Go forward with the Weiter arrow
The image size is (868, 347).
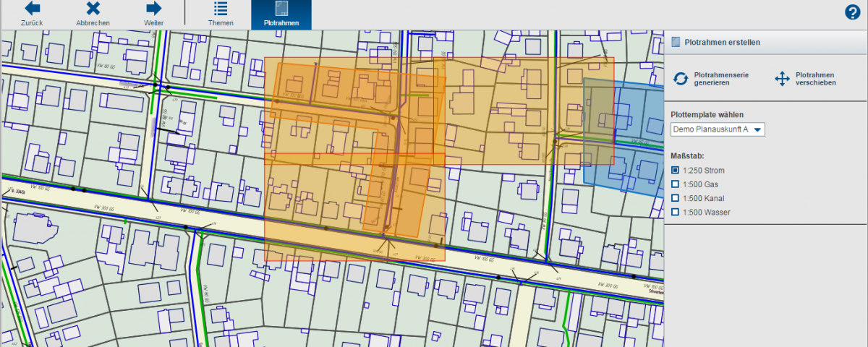pyautogui.click(x=153, y=9)
